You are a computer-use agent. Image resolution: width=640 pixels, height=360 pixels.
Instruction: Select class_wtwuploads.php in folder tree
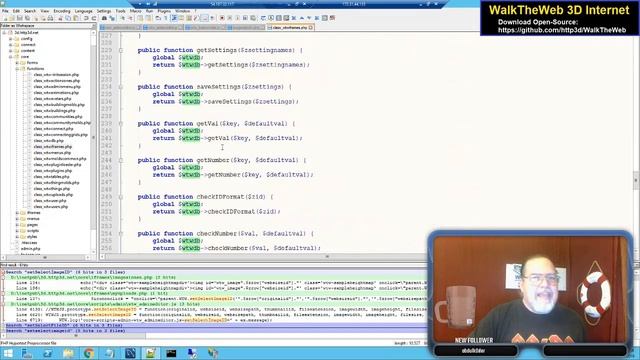click(x=53, y=195)
